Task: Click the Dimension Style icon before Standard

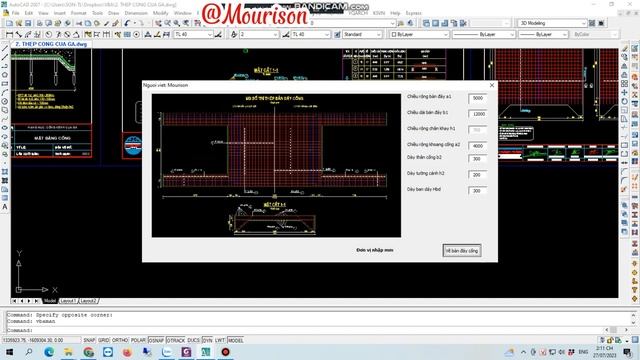Action: click(x=337, y=35)
